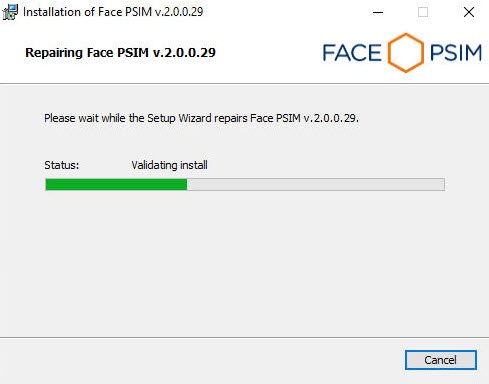Close the Face PSIM installation window

(469, 12)
